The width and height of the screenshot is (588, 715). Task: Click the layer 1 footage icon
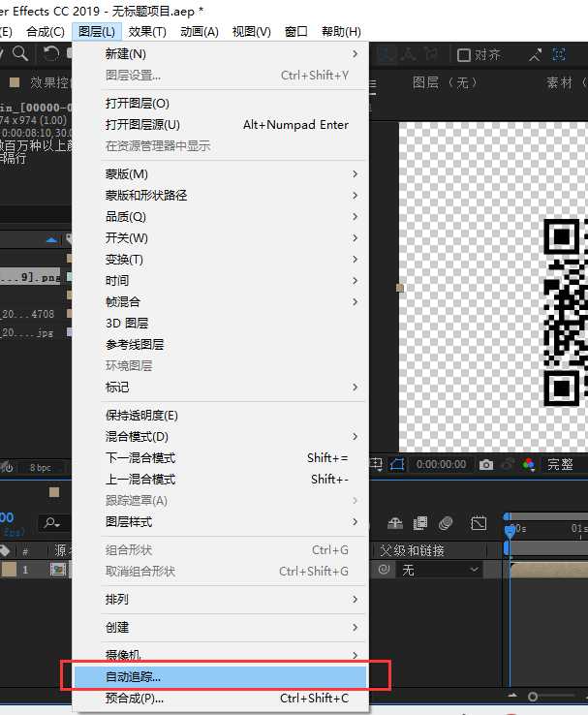point(58,569)
